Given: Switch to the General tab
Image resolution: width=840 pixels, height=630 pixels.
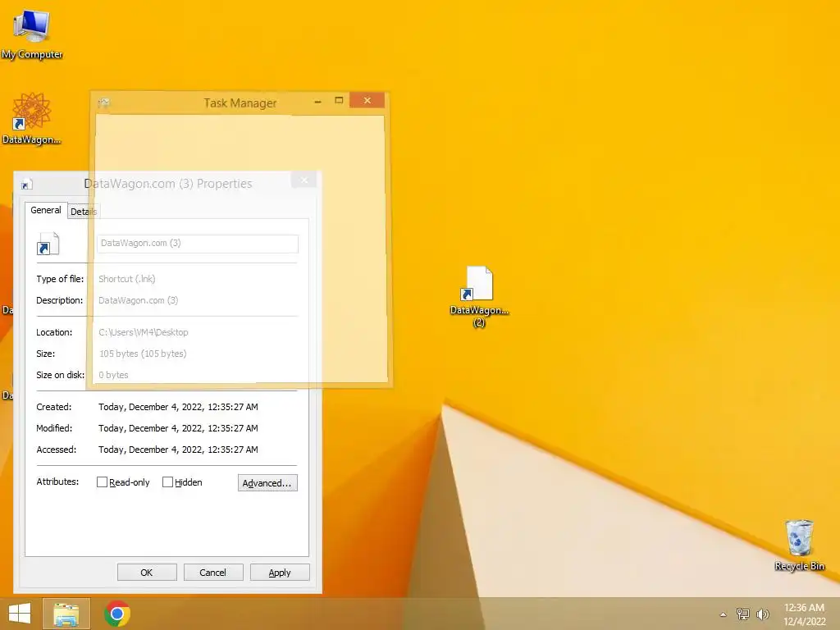Looking at the screenshot, I should tap(46, 210).
